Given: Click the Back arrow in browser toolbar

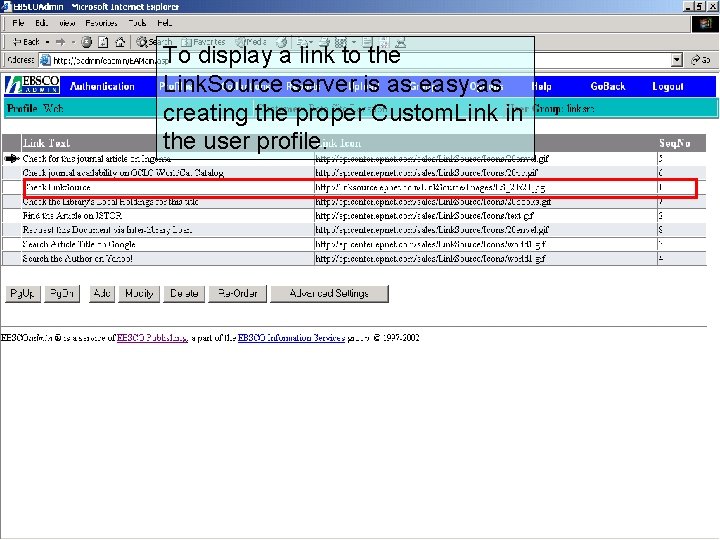Looking at the screenshot, I should [26, 42].
